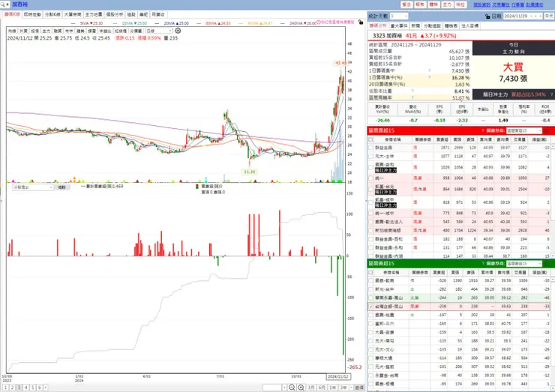Check the 國泰-敦南 broker row

click(370, 280)
